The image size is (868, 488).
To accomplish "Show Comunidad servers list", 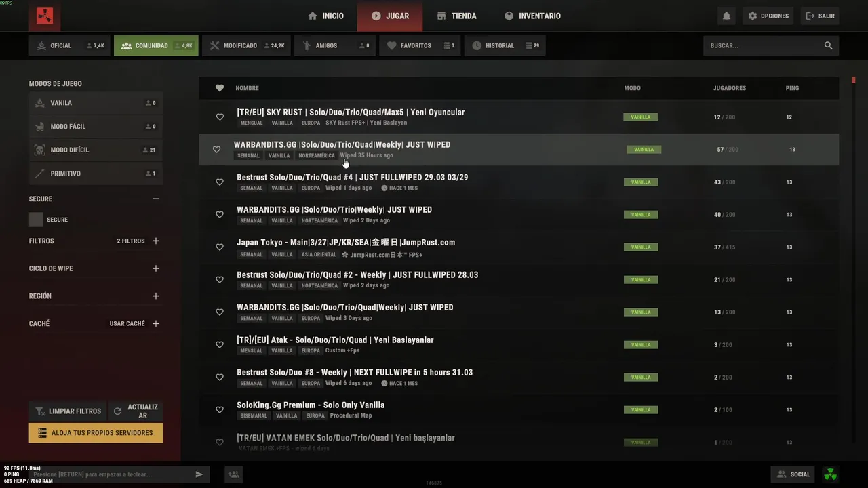I will click(156, 45).
